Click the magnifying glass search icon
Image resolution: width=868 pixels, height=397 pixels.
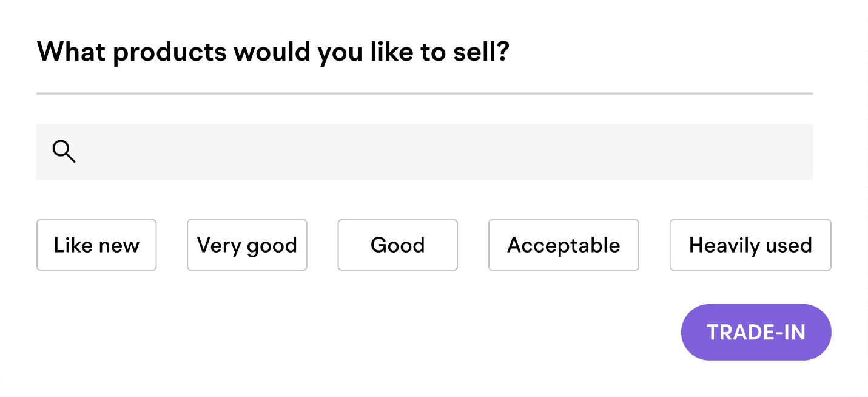tap(64, 151)
